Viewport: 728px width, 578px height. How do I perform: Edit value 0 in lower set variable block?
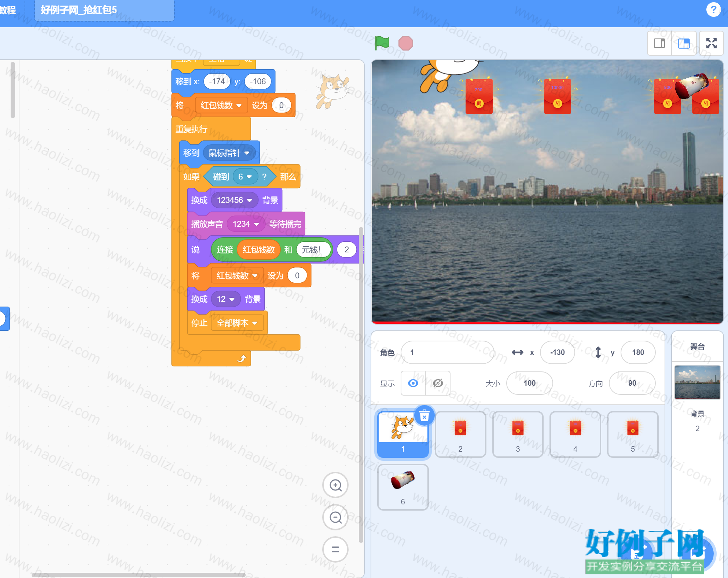coord(297,276)
